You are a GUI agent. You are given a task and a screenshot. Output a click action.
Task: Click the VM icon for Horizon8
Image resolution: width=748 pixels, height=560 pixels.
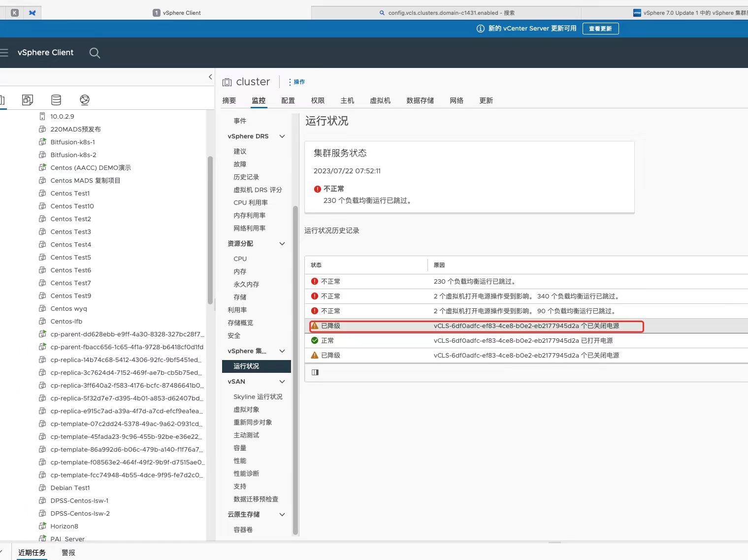(x=42, y=526)
